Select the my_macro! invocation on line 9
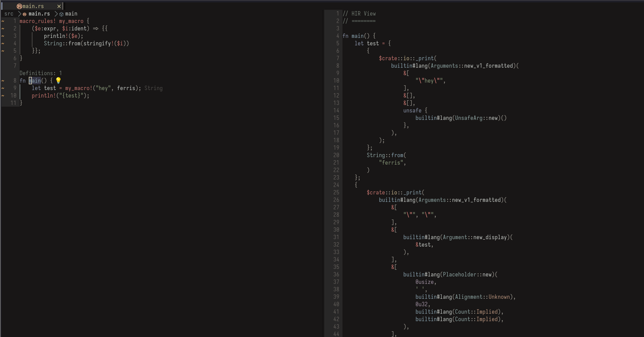This screenshot has height=337, width=644. (78, 88)
